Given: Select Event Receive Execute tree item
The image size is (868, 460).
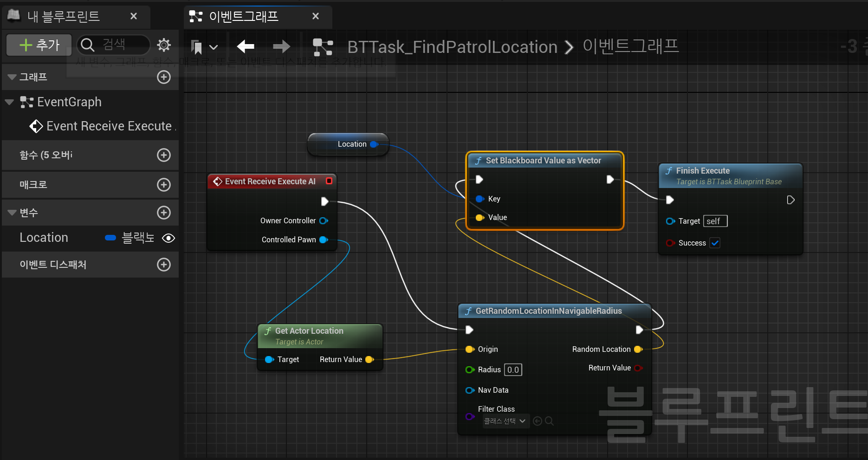Looking at the screenshot, I should click(x=103, y=126).
